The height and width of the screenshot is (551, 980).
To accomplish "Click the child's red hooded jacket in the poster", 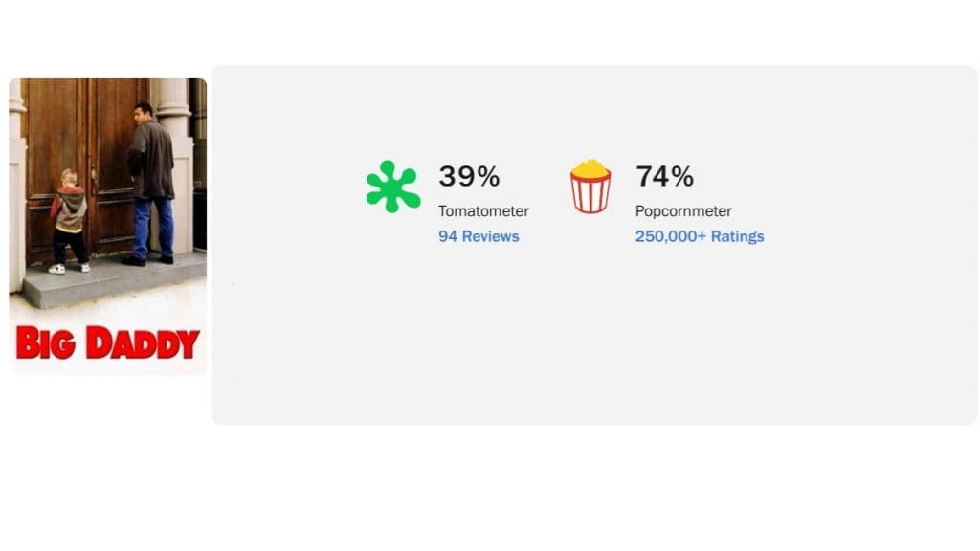I will point(68,206).
